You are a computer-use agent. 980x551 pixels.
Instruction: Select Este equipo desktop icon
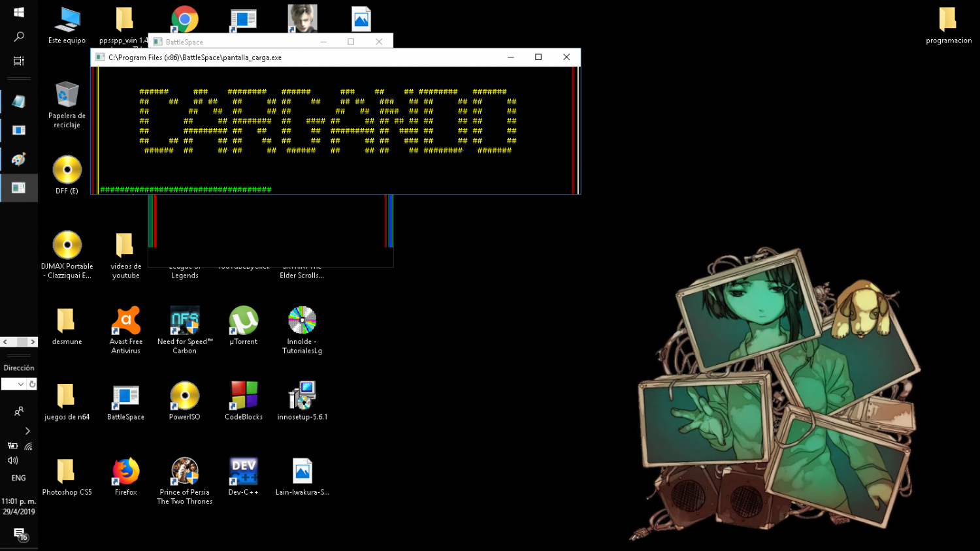(67, 25)
